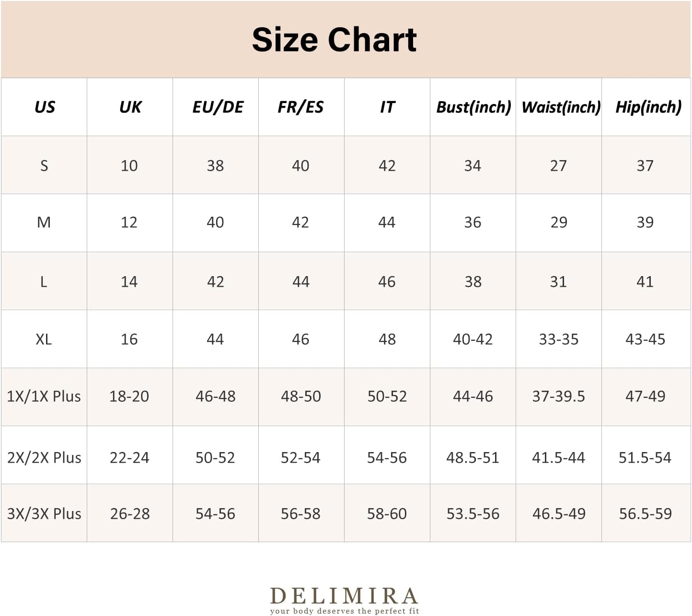The height and width of the screenshot is (616, 692).
Task: Click the IT column header
Action: pyautogui.click(x=387, y=107)
